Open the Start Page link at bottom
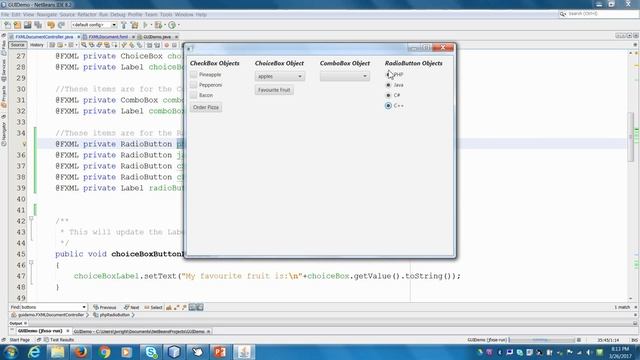 point(19,340)
